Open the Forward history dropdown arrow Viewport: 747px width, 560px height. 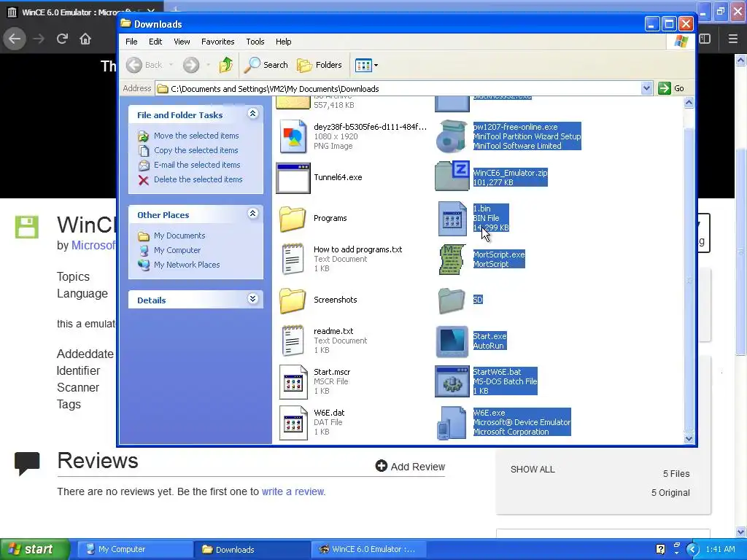tap(208, 65)
